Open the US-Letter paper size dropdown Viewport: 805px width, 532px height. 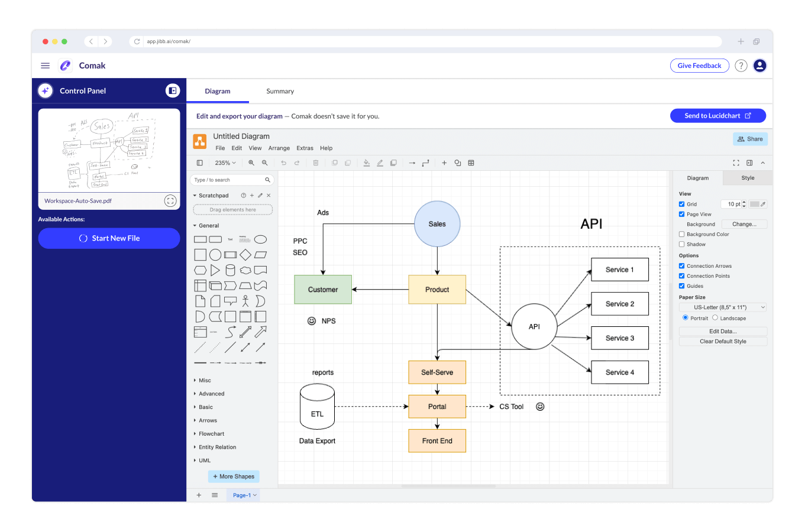click(x=723, y=307)
